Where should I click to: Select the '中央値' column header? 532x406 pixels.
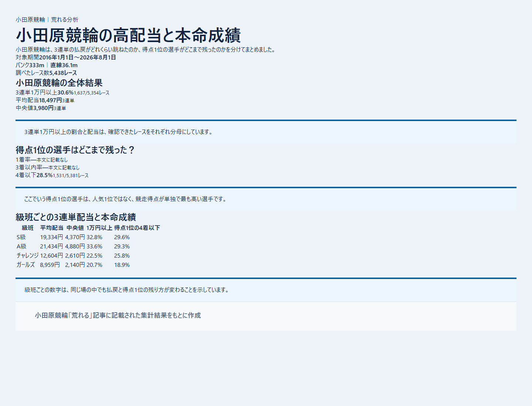pyautogui.click(x=75, y=228)
